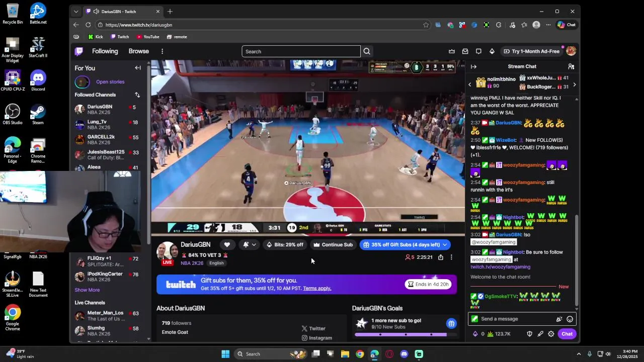This screenshot has height=362, width=644.
Task: Open chat settings gear icon
Action: click(x=551, y=334)
